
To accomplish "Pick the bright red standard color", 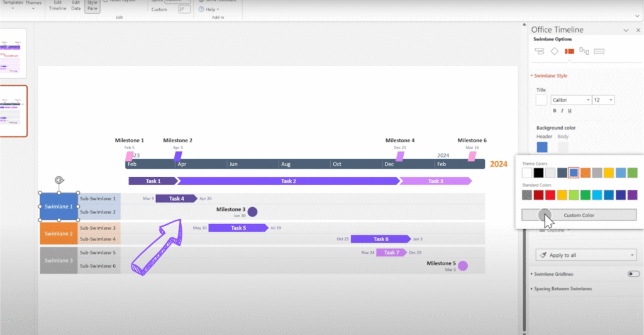I will [550, 195].
